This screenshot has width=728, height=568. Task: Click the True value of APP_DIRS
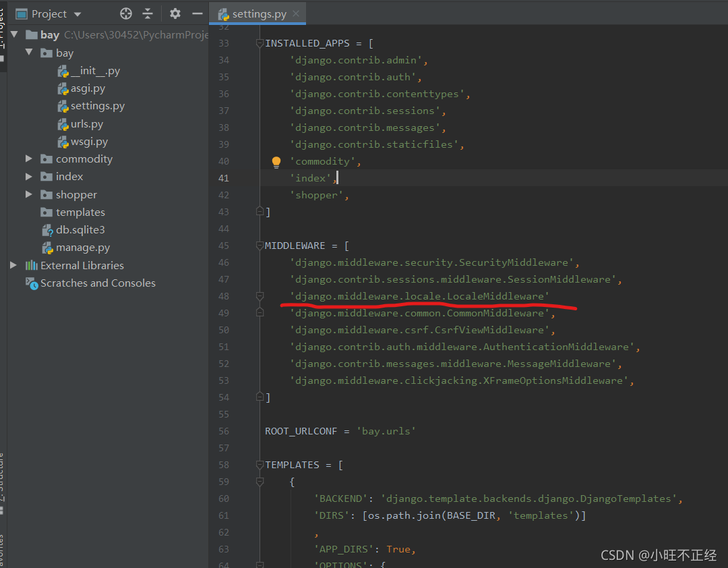(x=398, y=549)
